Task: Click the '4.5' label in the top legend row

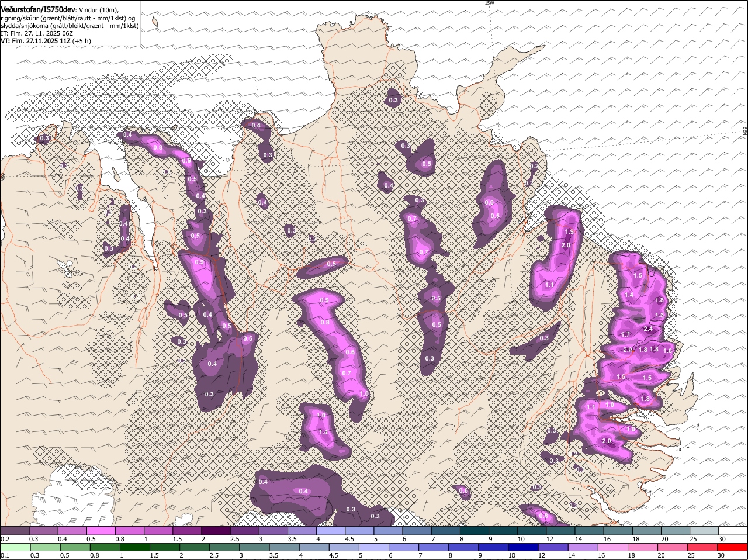Action: [x=350, y=539]
